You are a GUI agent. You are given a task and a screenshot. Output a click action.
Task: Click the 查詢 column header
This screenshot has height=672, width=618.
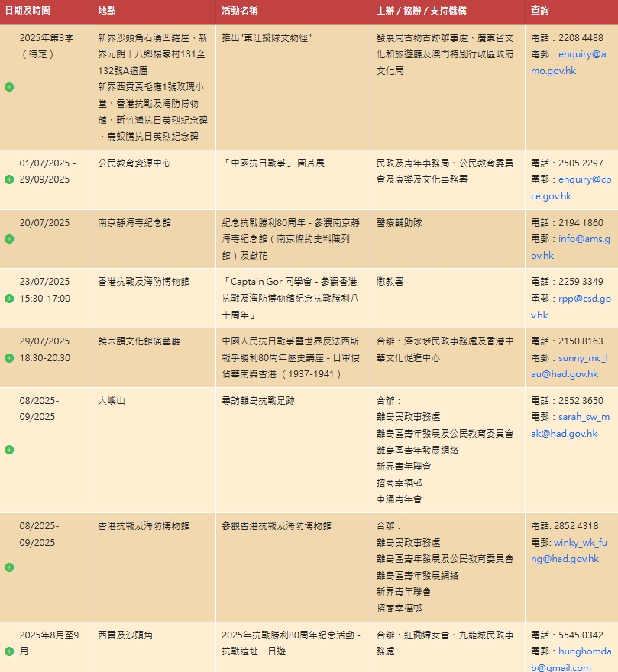540,11
